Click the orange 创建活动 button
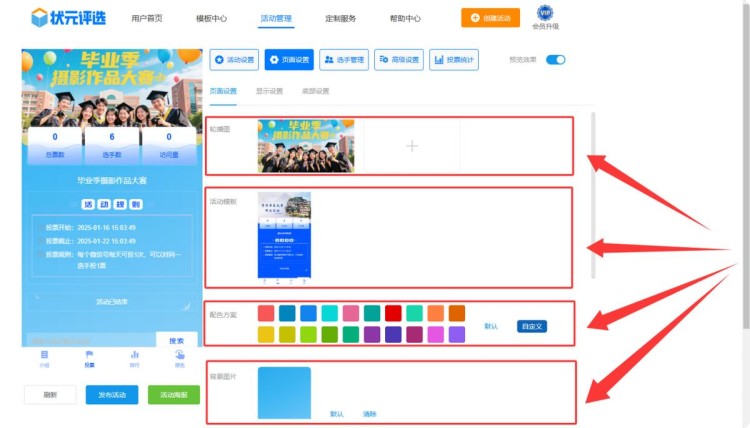Viewport: 750px width, 428px height. (490, 18)
